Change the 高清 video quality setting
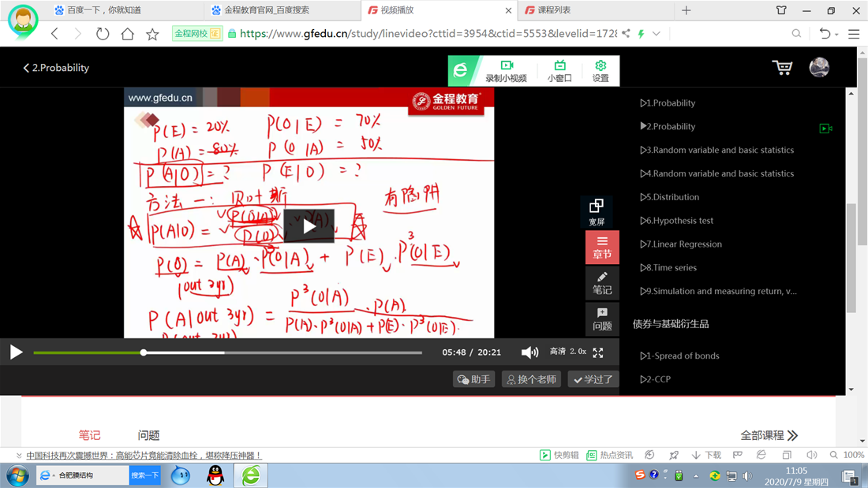Screen dimensions: 868x488 pyautogui.click(x=557, y=352)
